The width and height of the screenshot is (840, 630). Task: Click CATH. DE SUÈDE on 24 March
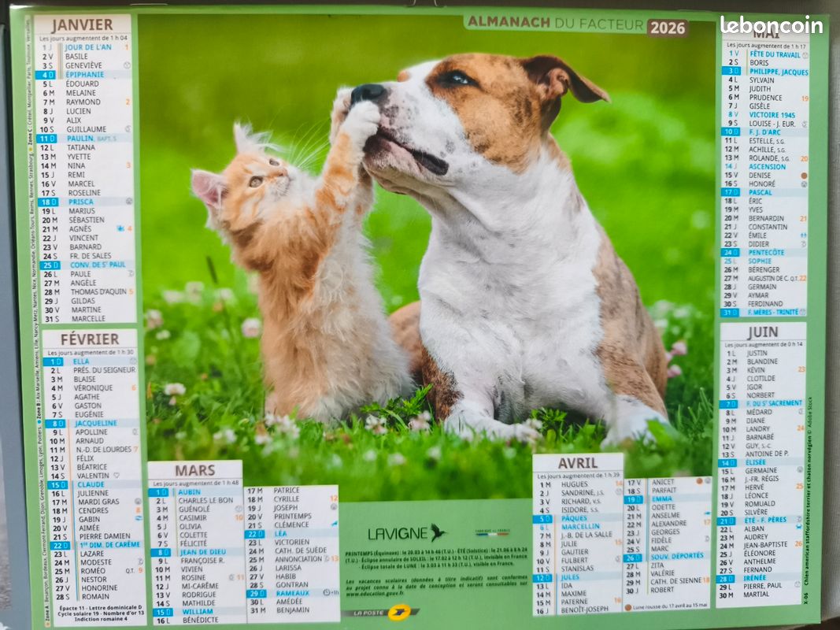(x=301, y=550)
